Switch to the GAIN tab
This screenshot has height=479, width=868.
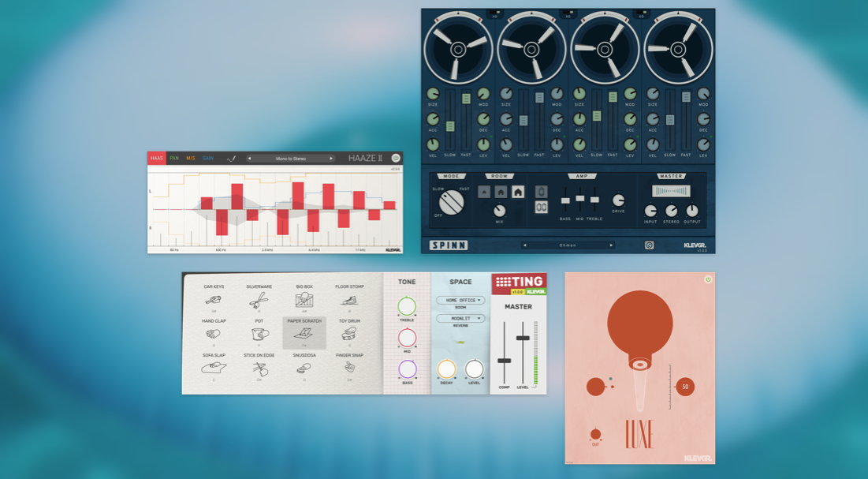208,158
